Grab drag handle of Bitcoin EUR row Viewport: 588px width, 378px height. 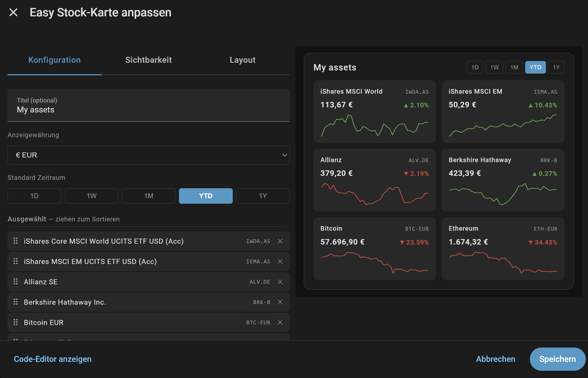tap(15, 322)
